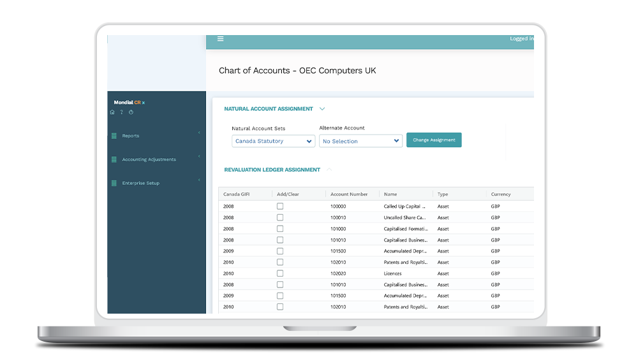Check the Add/Clear box for account 101000

tap(279, 229)
